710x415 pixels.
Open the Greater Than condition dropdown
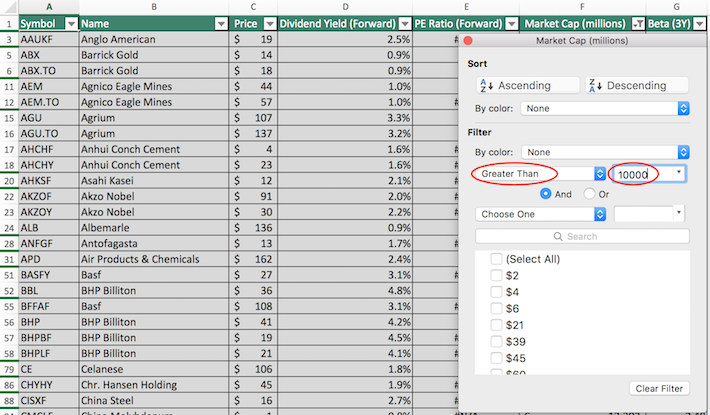pyautogui.click(x=540, y=174)
